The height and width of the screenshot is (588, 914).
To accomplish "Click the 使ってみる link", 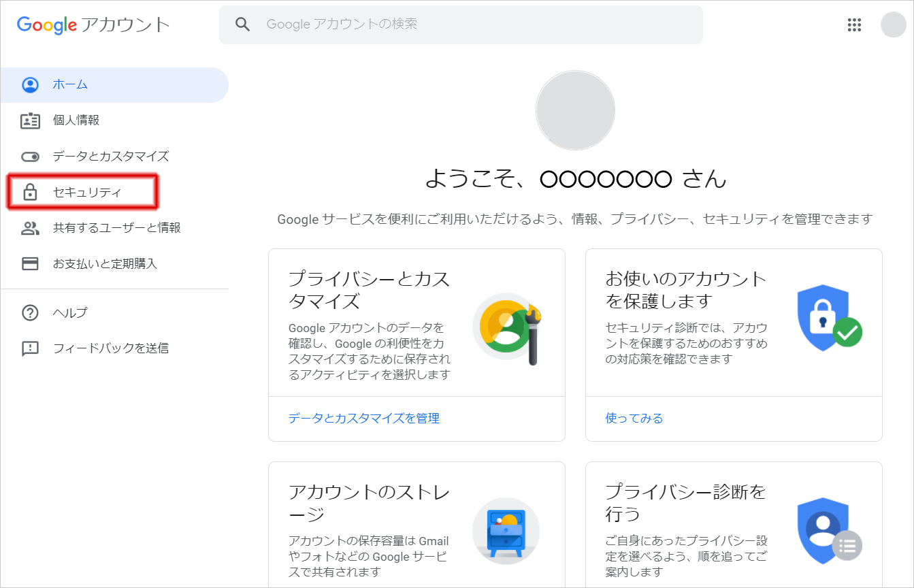I will tap(634, 418).
